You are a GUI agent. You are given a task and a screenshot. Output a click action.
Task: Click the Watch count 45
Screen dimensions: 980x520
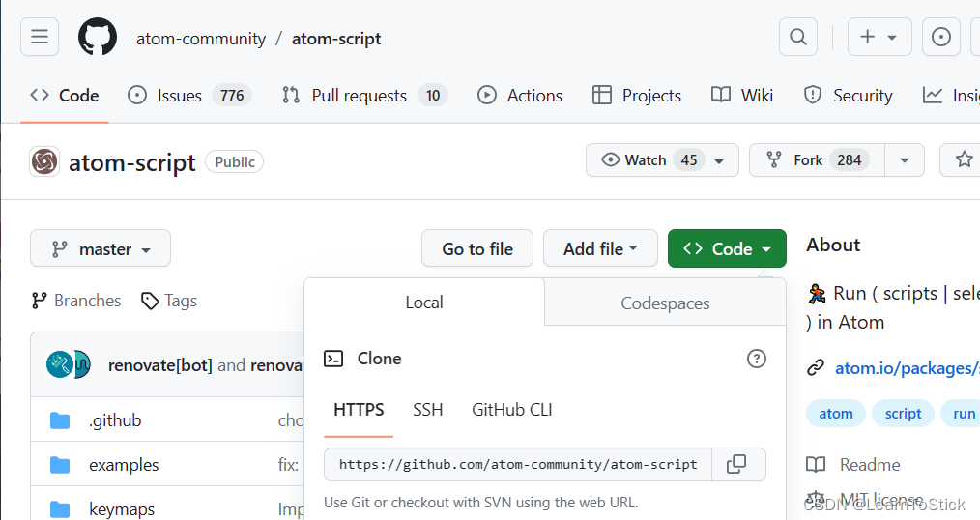689,160
